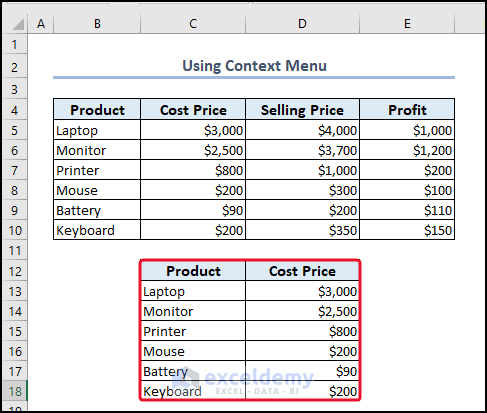The image size is (487, 413).
Task: Click Battery cell in row 9
Action: [x=97, y=210]
